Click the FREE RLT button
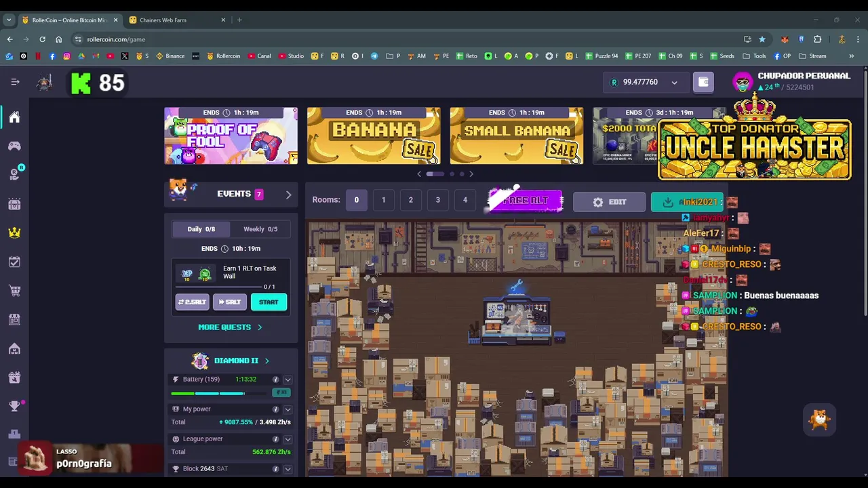Image resolution: width=868 pixels, height=488 pixels. [x=526, y=201]
